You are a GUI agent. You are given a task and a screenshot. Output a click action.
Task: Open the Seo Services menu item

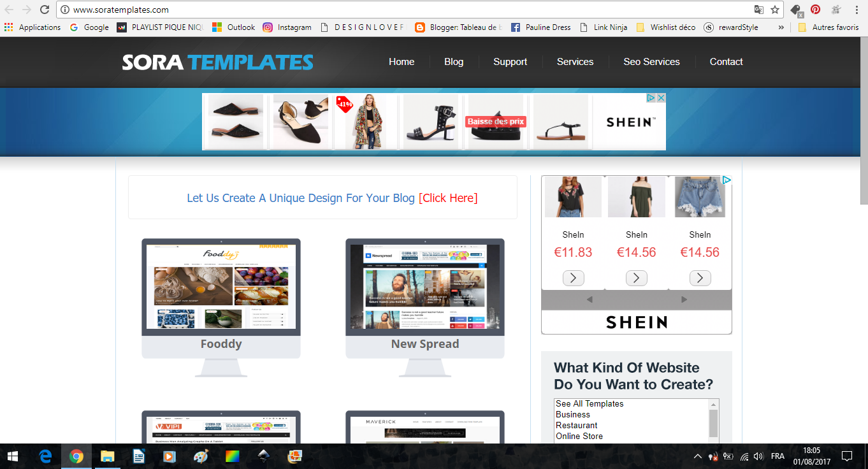coord(651,62)
